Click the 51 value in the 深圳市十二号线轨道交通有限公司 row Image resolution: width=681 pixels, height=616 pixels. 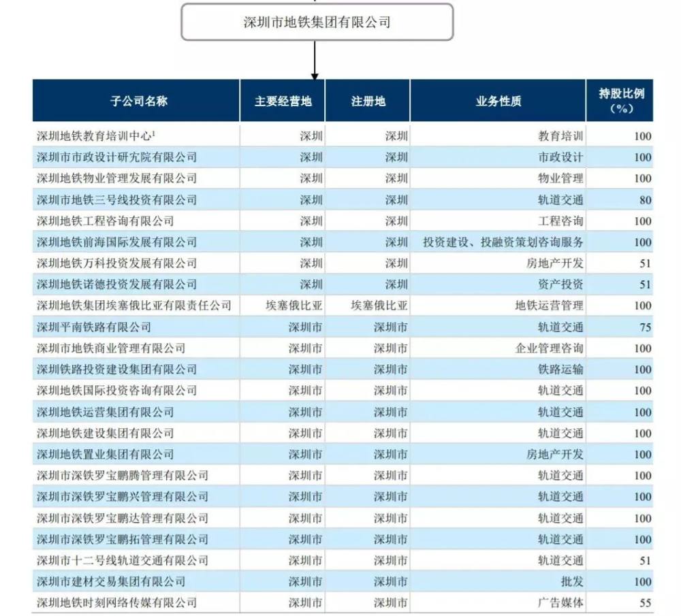646,561
